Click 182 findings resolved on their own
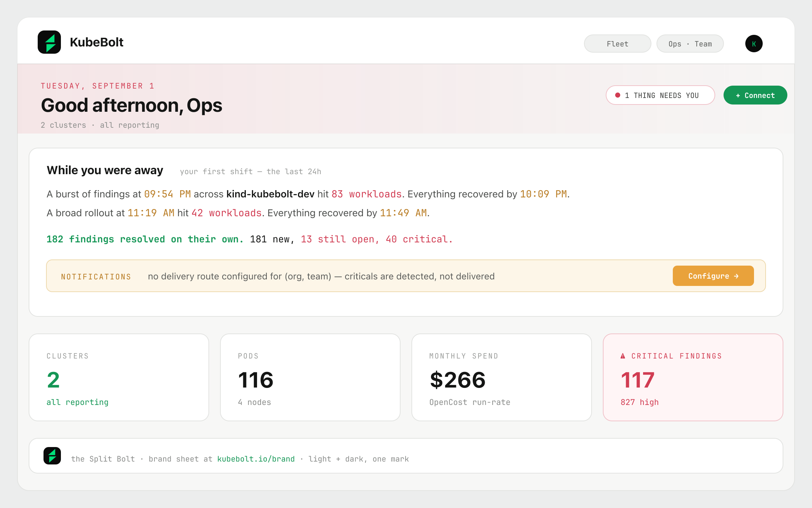 pos(145,239)
